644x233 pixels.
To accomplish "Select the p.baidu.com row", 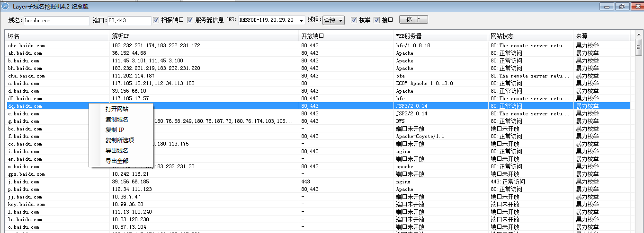I will pyautogui.click(x=318, y=189).
